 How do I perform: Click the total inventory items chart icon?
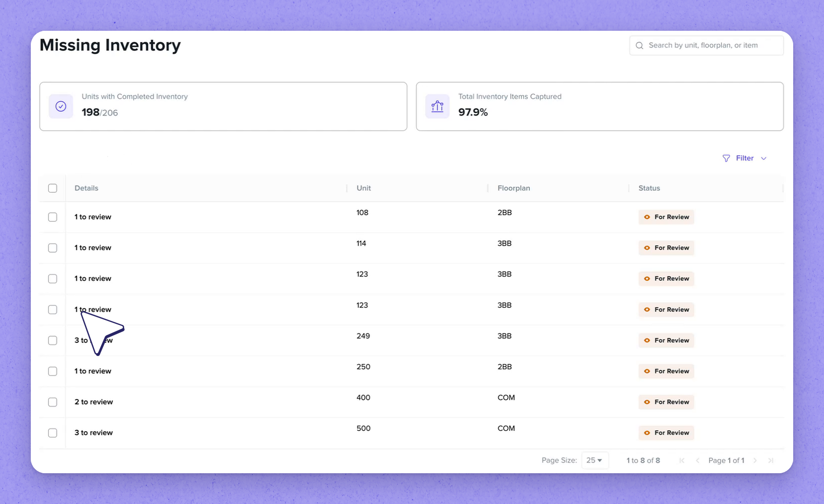[x=437, y=106]
